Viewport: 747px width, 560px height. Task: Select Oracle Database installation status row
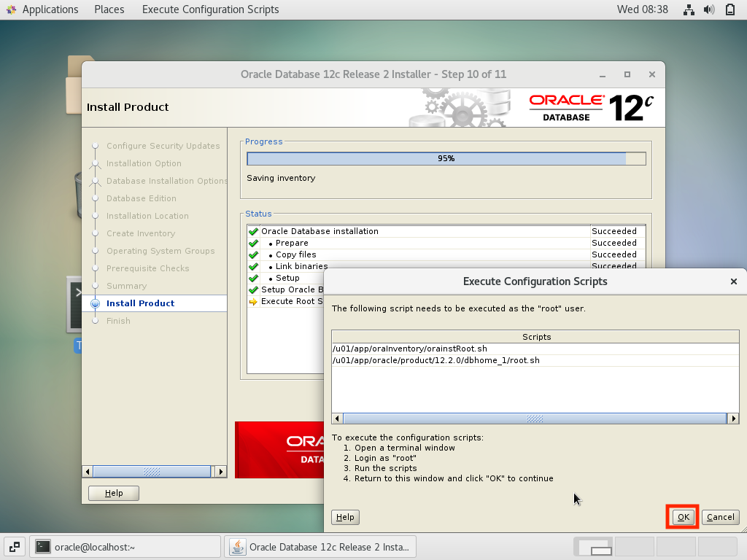pyautogui.click(x=446, y=231)
